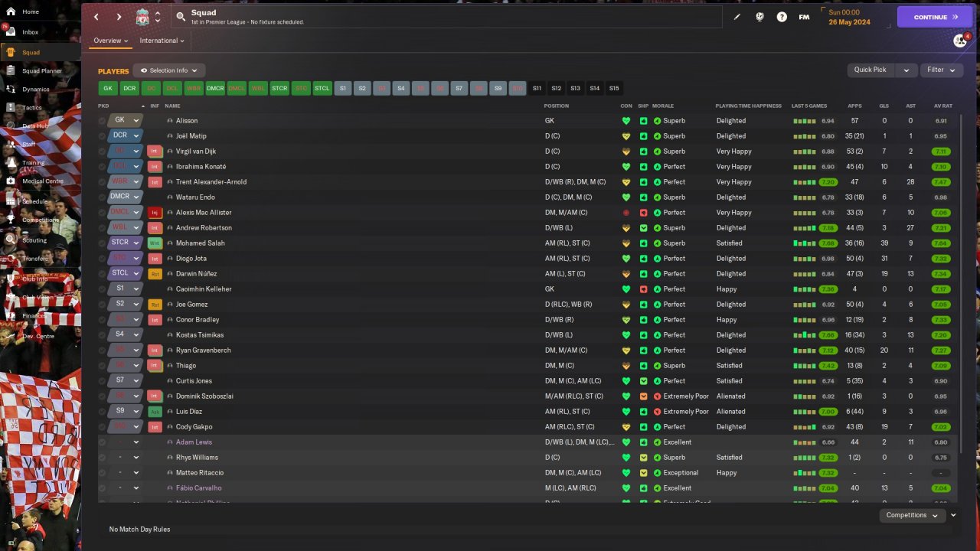Click the Liverpool club badge
Viewport: 980px width, 551px height.
point(142,17)
